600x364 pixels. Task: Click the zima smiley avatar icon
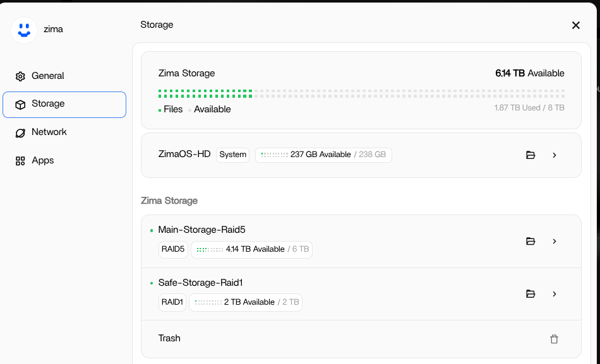pos(24,30)
